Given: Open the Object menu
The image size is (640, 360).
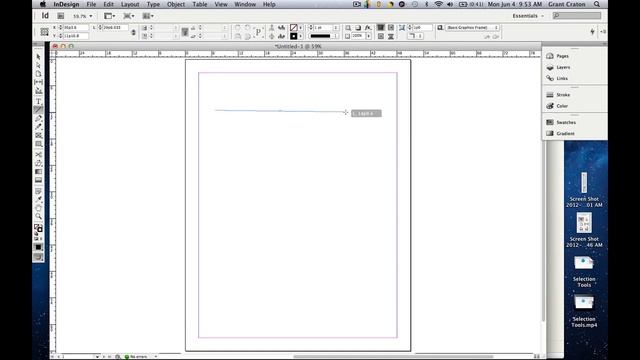Looking at the screenshot, I should click(176, 4).
